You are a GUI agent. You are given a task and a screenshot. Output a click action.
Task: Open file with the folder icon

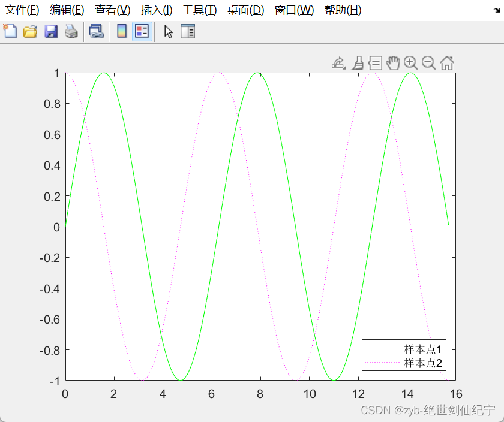click(x=31, y=32)
